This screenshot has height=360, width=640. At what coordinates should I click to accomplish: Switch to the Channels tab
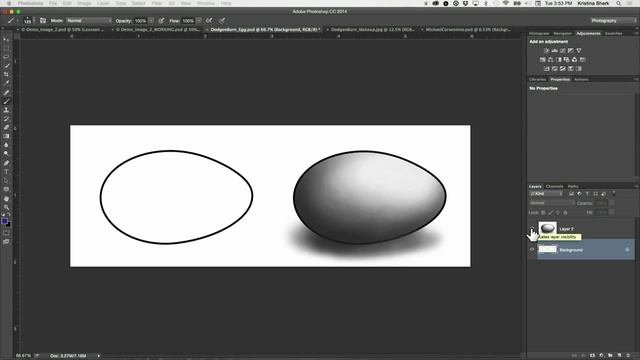pyautogui.click(x=554, y=187)
